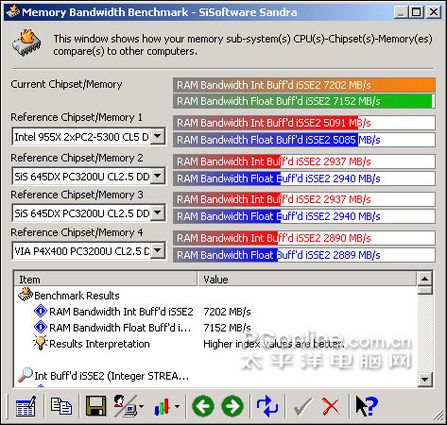Screen dimensions: 447x425
Task: Click the bar chart icon
Action: point(162,407)
